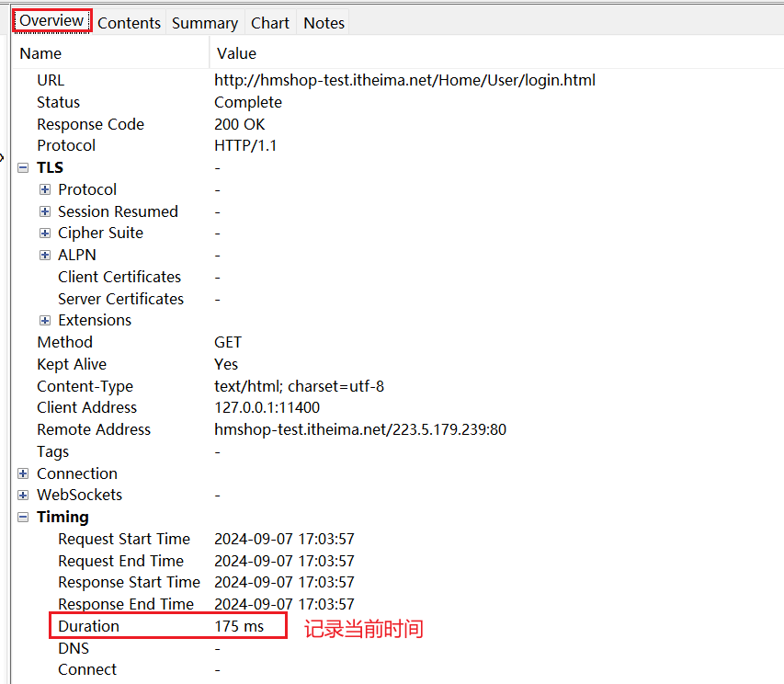Click the 175 ms duration value
This screenshot has width=784, height=684.
click(239, 626)
